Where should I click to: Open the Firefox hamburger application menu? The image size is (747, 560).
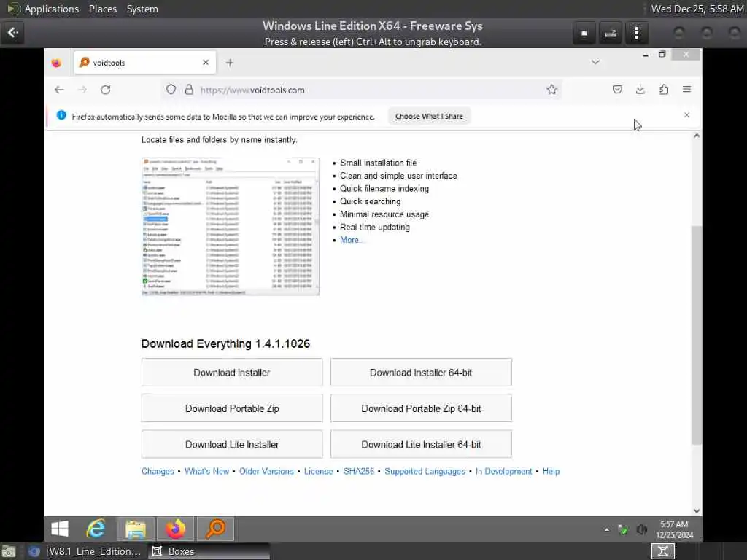pos(686,90)
